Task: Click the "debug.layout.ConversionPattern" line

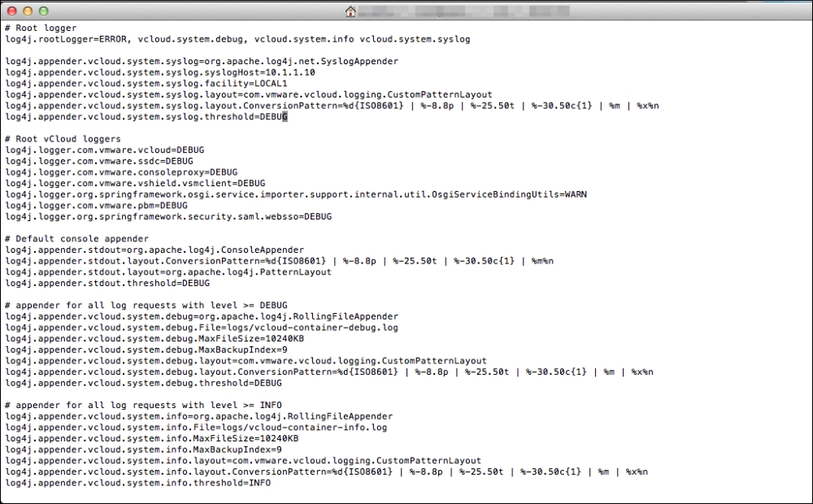Action: coord(329,372)
